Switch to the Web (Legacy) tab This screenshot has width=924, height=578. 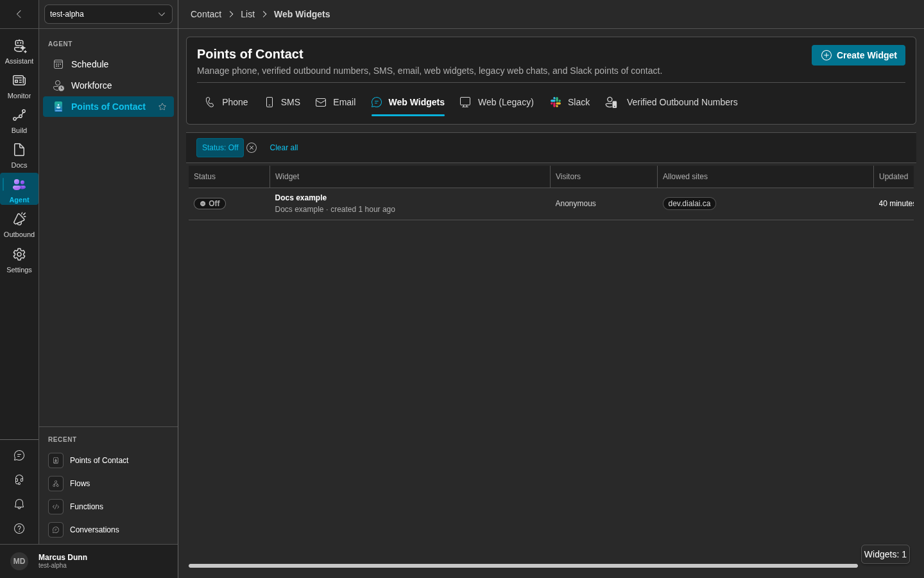coord(497,102)
